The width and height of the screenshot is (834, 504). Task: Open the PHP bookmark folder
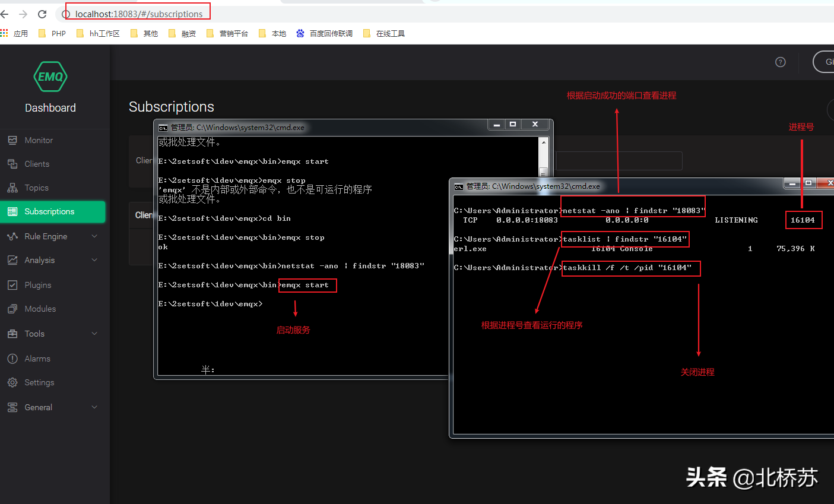(x=52, y=33)
